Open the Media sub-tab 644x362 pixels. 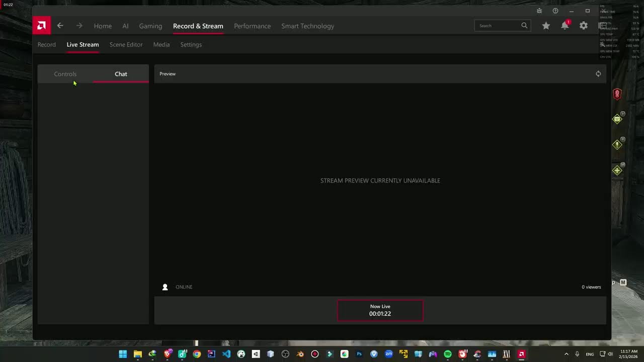pos(162,45)
